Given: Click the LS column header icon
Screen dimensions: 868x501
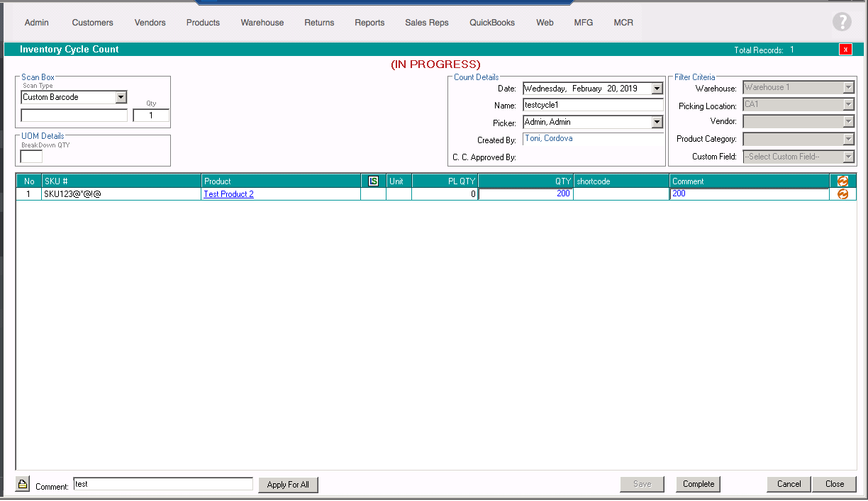Looking at the screenshot, I should (x=373, y=181).
